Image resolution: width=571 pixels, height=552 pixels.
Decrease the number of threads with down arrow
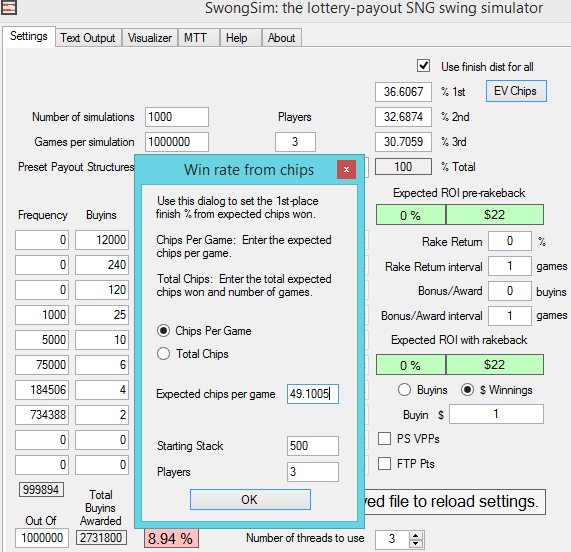pyautogui.click(x=416, y=544)
